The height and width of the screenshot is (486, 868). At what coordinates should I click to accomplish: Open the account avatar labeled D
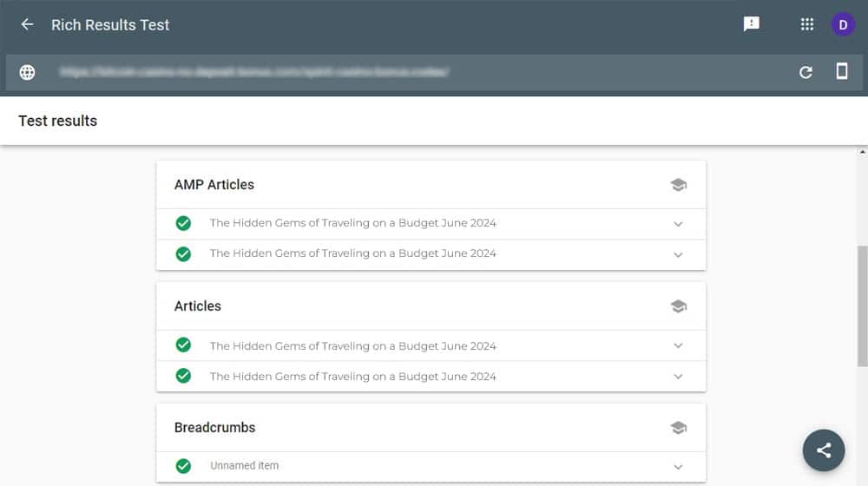coord(843,24)
